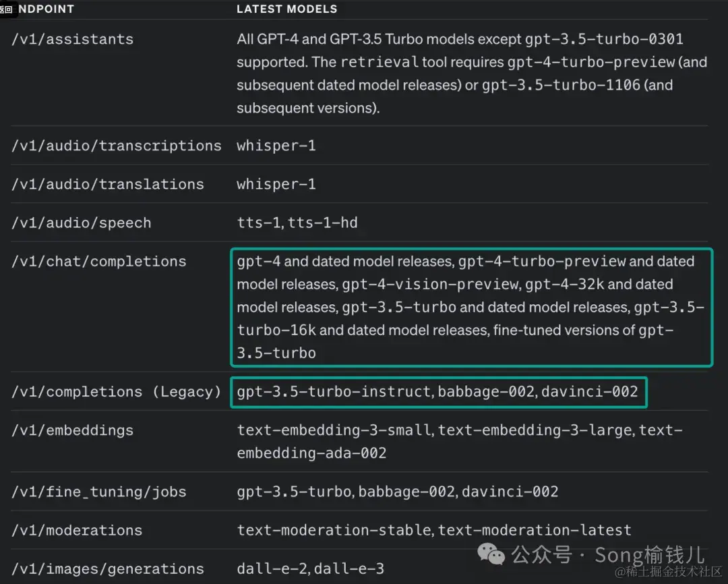Select the /v1/fine_tuning/jobs endpoint cell

(x=99, y=492)
